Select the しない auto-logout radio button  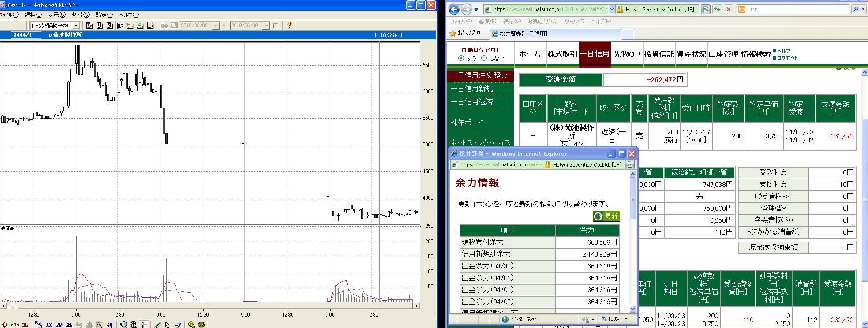coord(484,58)
